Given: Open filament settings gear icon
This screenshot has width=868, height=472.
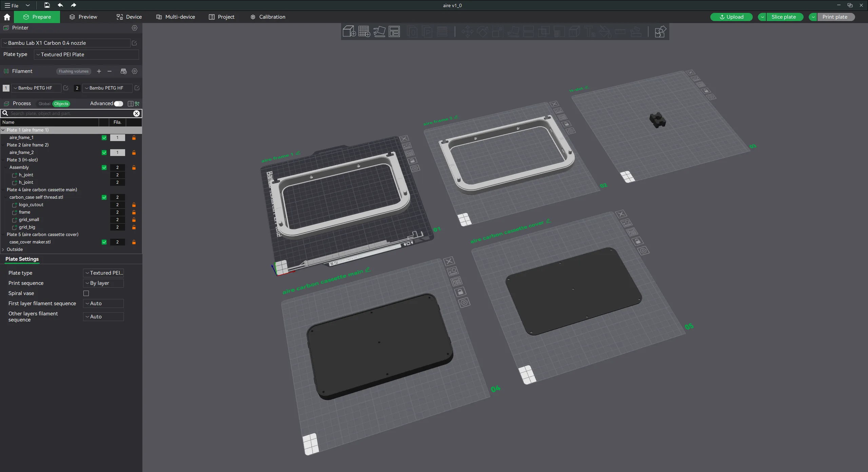Looking at the screenshot, I should [x=135, y=71].
